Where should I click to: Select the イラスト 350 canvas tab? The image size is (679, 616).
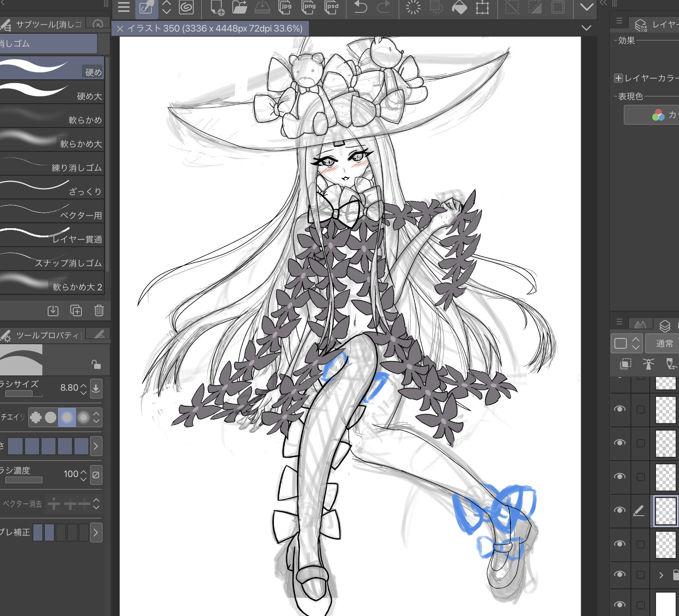point(214,28)
